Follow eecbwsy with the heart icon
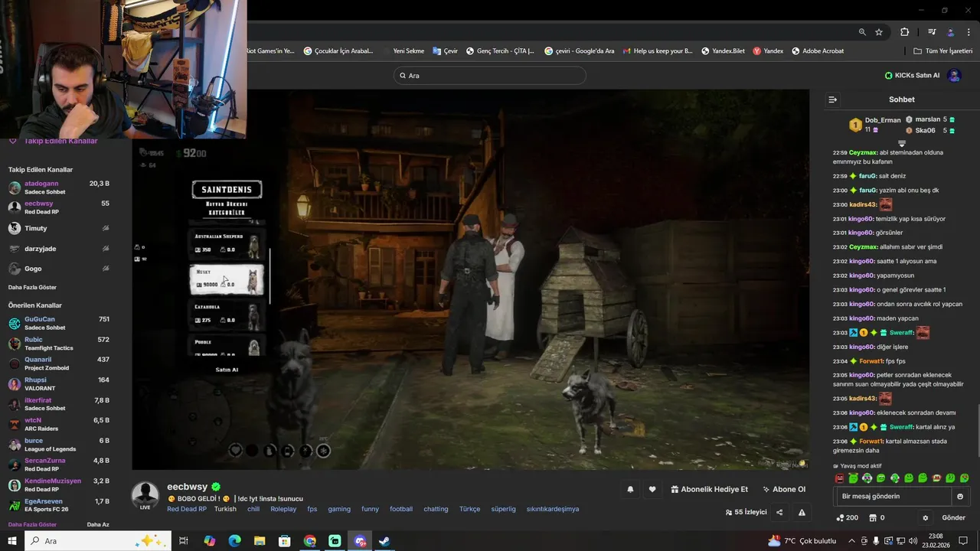 (x=652, y=490)
